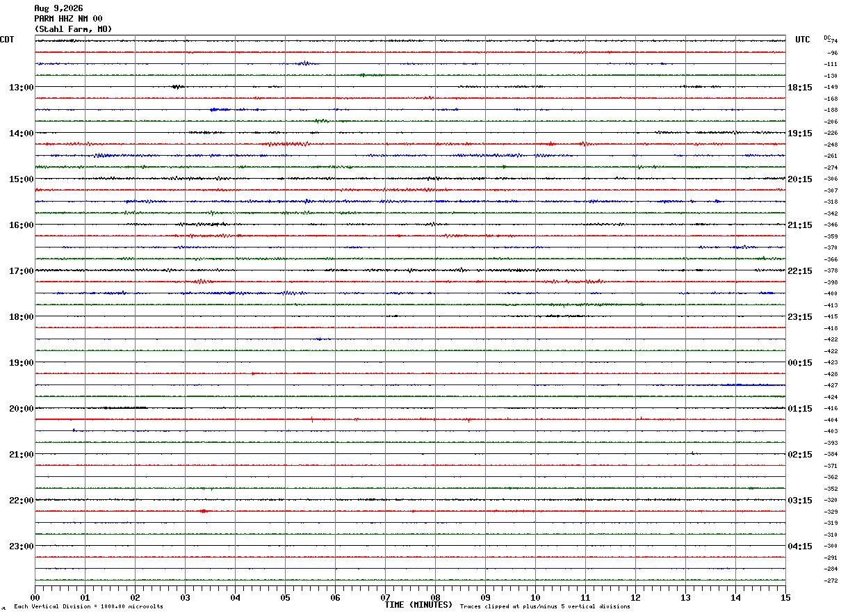Click the vertical division microvolts caption
The image size is (841, 616).
pos(88,607)
